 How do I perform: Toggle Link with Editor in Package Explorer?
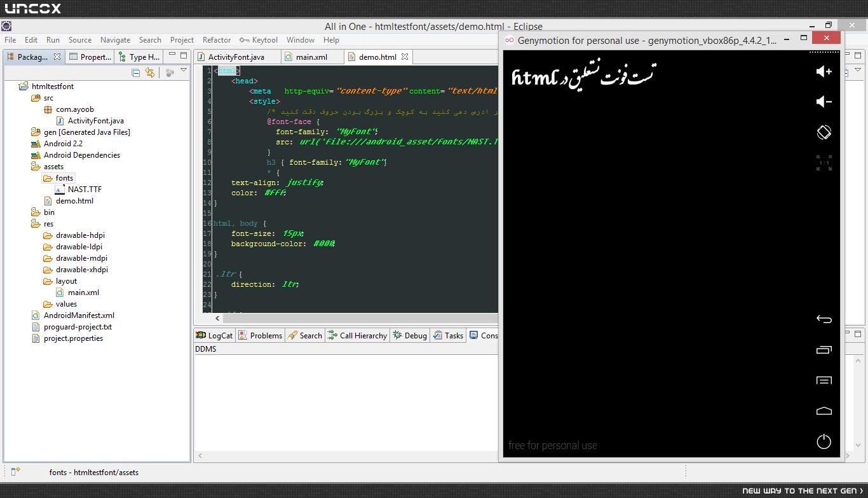(150, 73)
